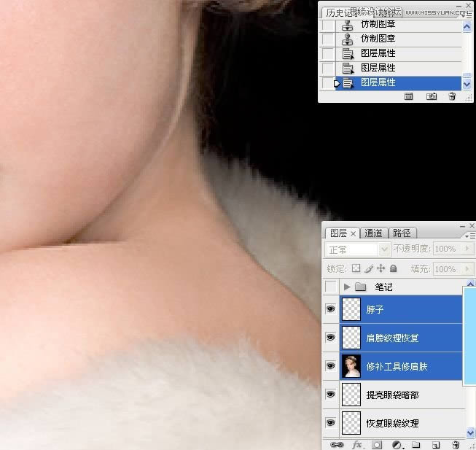Expand the 笔记 layer group
This screenshot has height=450, width=476.
point(347,287)
